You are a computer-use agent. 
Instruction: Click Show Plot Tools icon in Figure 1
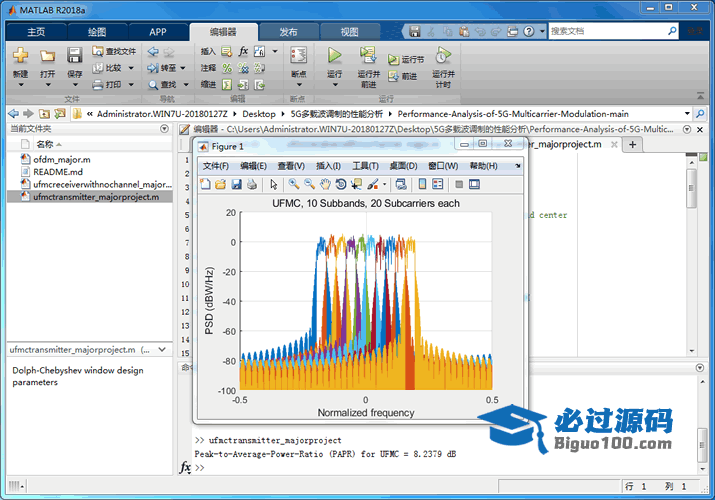point(475,184)
